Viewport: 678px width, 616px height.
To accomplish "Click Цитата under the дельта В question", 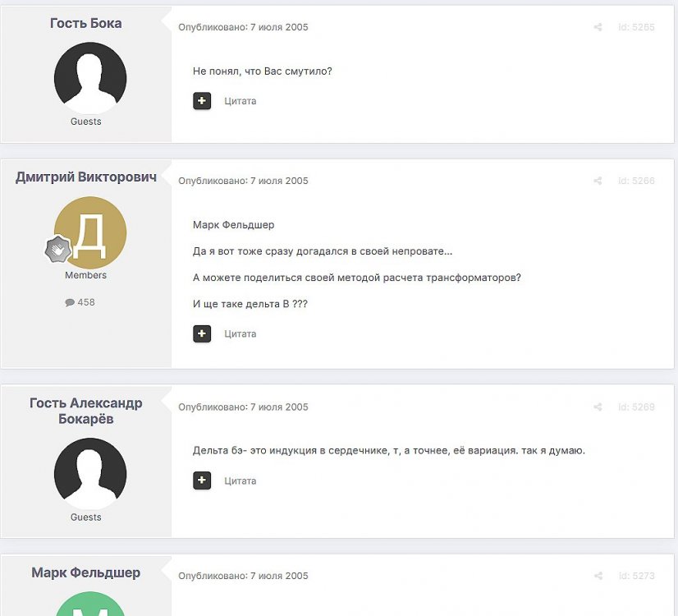I will click(240, 333).
